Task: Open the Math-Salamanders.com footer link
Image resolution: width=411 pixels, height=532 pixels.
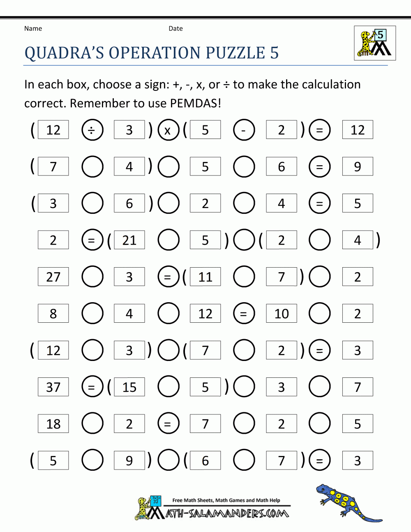Action: 227,513
